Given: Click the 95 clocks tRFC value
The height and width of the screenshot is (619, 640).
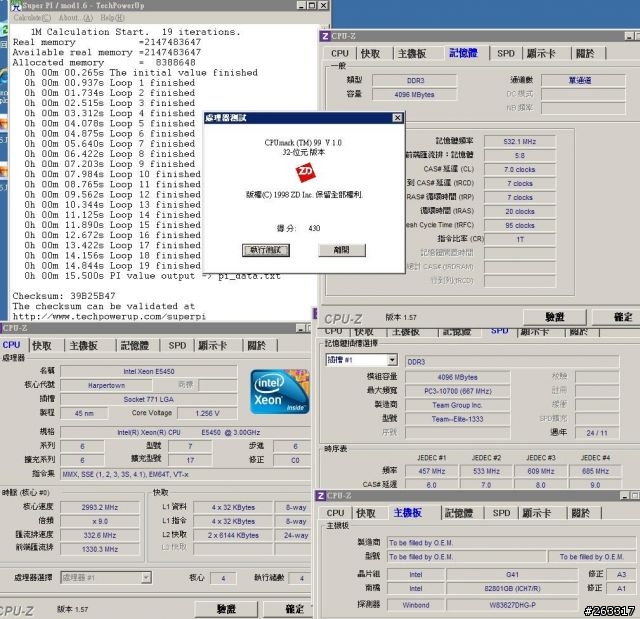Looking at the screenshot, I should (x=520, y=225).
